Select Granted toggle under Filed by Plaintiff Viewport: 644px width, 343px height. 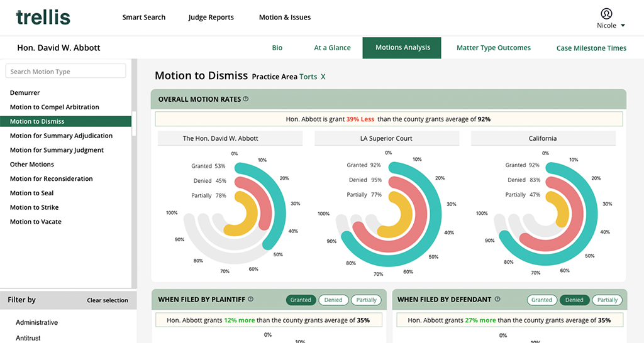point(301,300)
